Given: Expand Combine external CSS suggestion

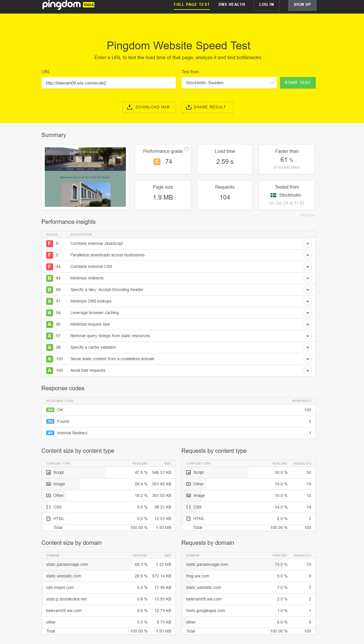Looking at the screenshot, I should pos(308,267).
